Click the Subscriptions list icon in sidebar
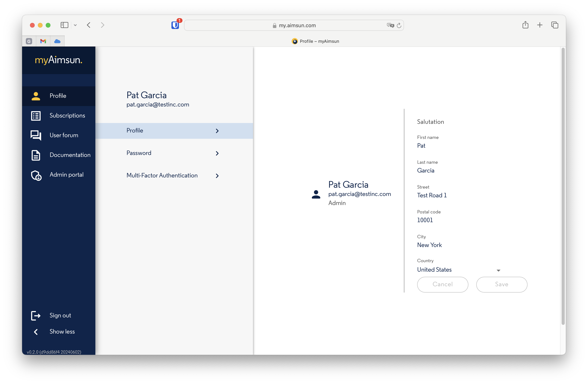 36,116
